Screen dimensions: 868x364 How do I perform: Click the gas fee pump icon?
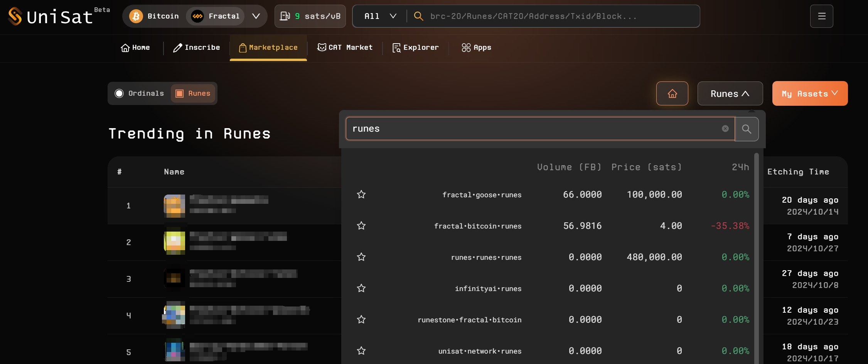285,16
